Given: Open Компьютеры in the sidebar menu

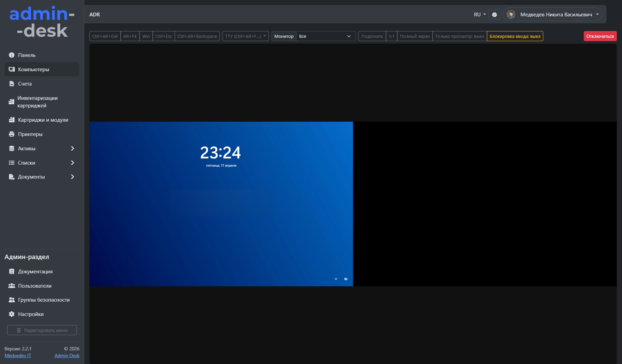Looking at the screenshot, I should 33,69.
